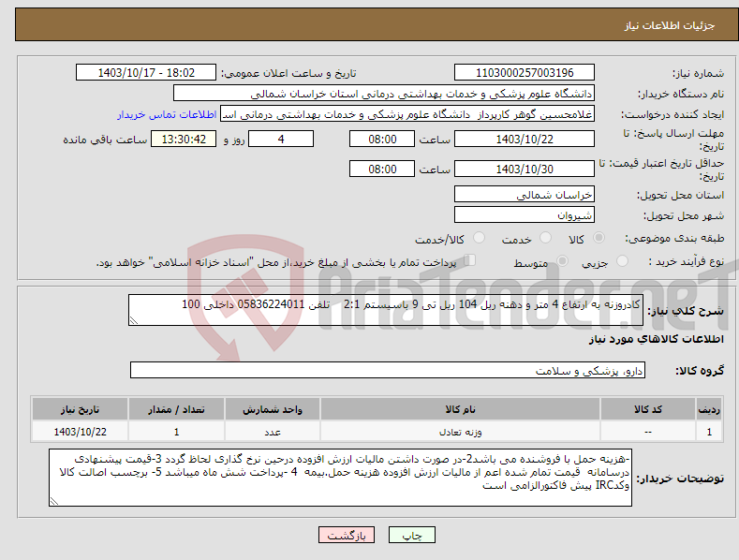Click the response deadline time 08:00 field
The height and width of the screenshot is (560, 739).
click(x=382, y=139)
